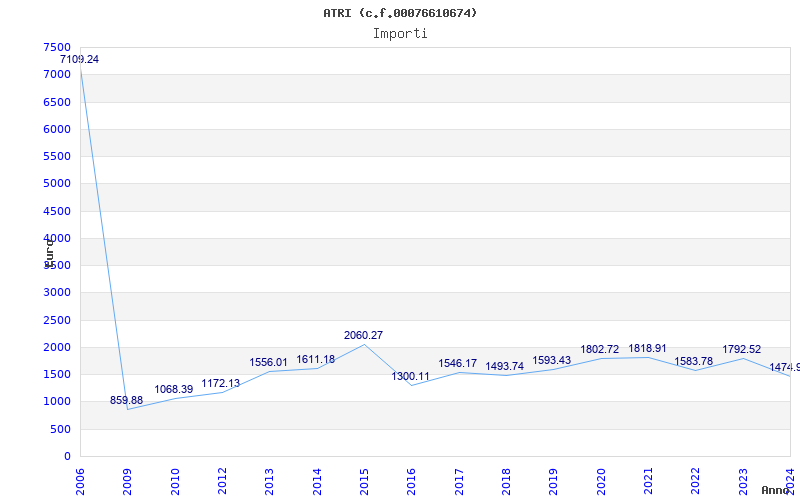
Task: Select the 2060.27 peak data label
Action: tap(363, 336)
